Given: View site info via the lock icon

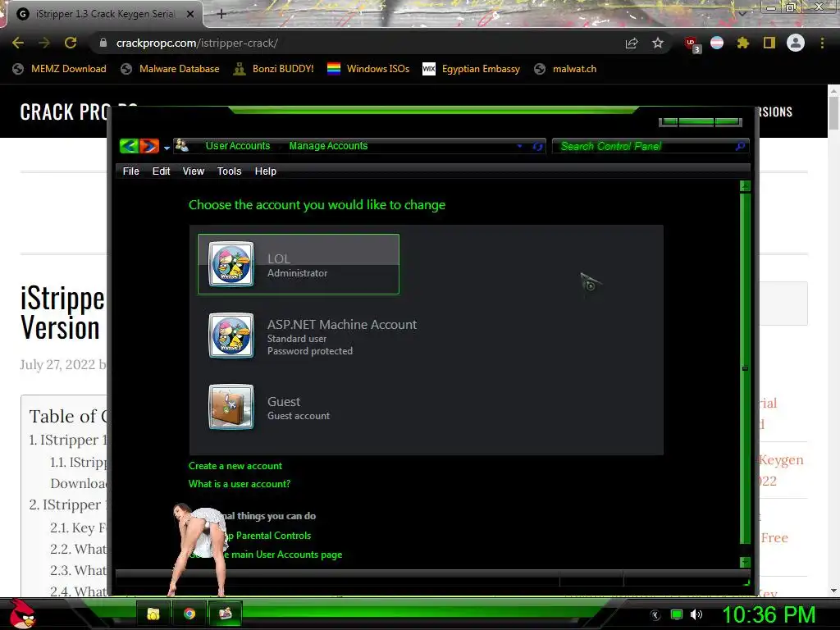Looking at the screenshot, I should [103, 43].
